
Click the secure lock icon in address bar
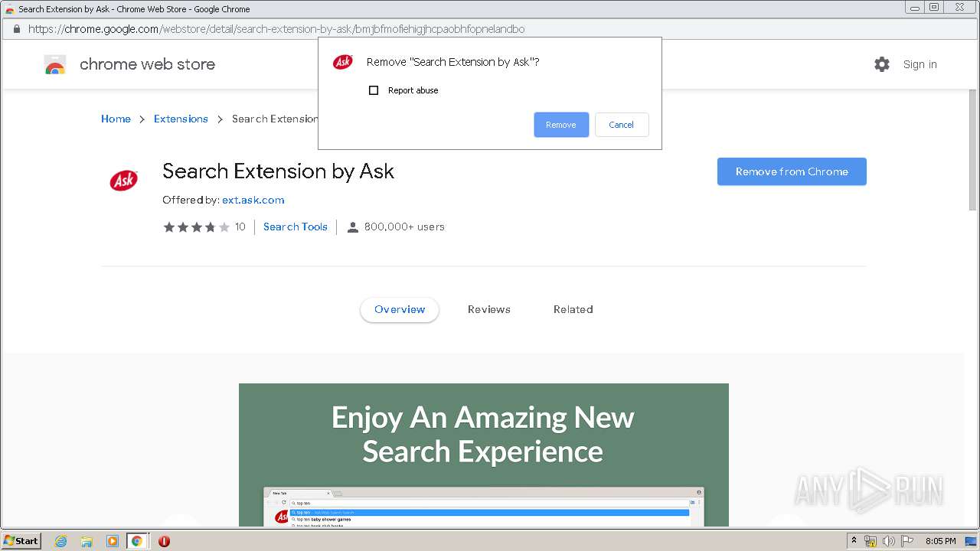(x=16, y=29)
